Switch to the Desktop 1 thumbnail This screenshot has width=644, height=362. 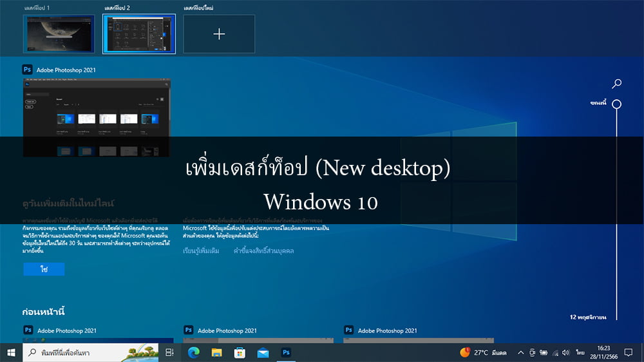pyautogui.click(x=59, y=33)
